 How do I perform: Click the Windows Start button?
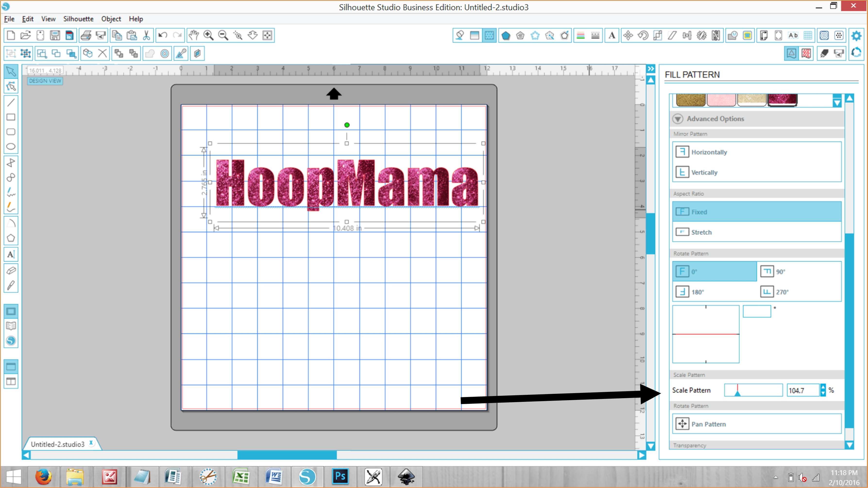point(14,477)
